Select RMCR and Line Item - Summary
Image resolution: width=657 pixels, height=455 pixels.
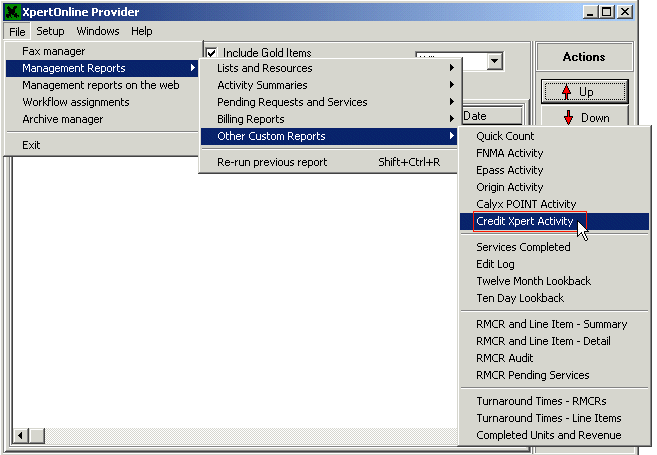point(554,324)
